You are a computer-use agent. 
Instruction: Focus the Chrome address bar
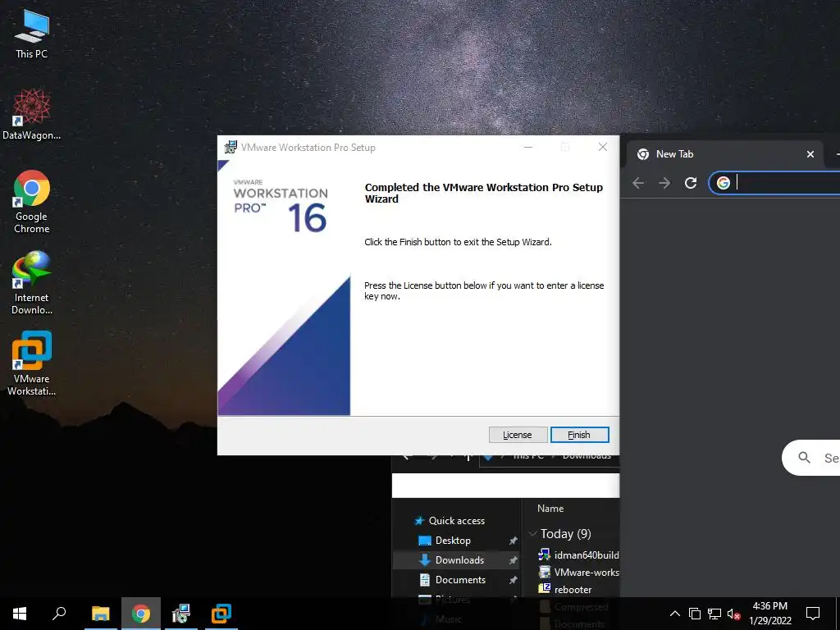(774, 183)
